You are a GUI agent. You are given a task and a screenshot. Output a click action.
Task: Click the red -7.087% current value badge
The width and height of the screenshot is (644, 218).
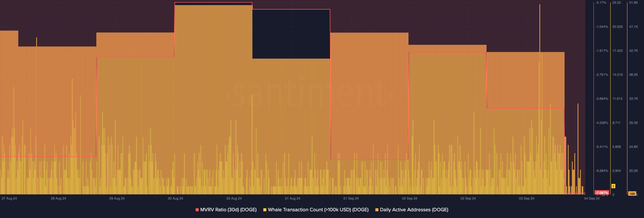[602, 193]
